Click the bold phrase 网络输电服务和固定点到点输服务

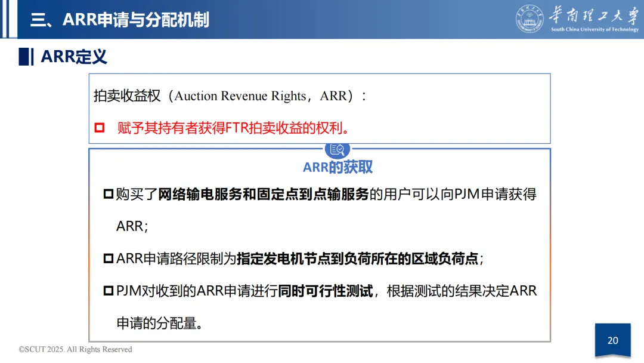tap(264, 194)
